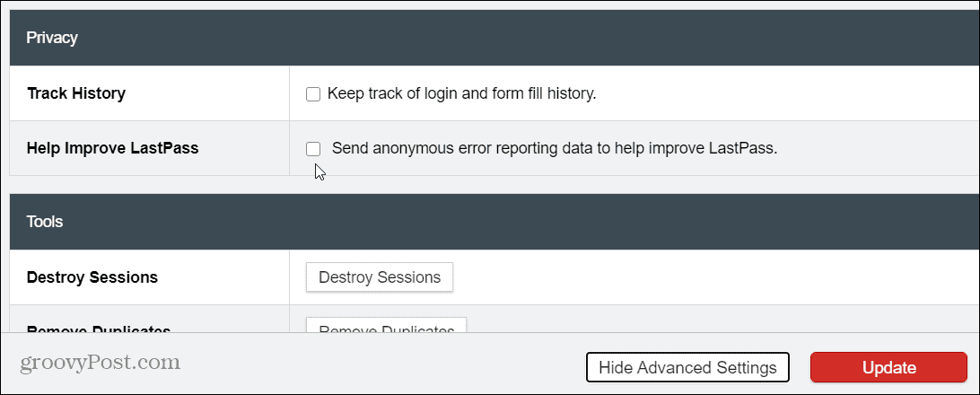The width and height of the screenshot is (980, 395).
Task: Click 'Keep track of login and form fill history' label
Action: (462, 93)
